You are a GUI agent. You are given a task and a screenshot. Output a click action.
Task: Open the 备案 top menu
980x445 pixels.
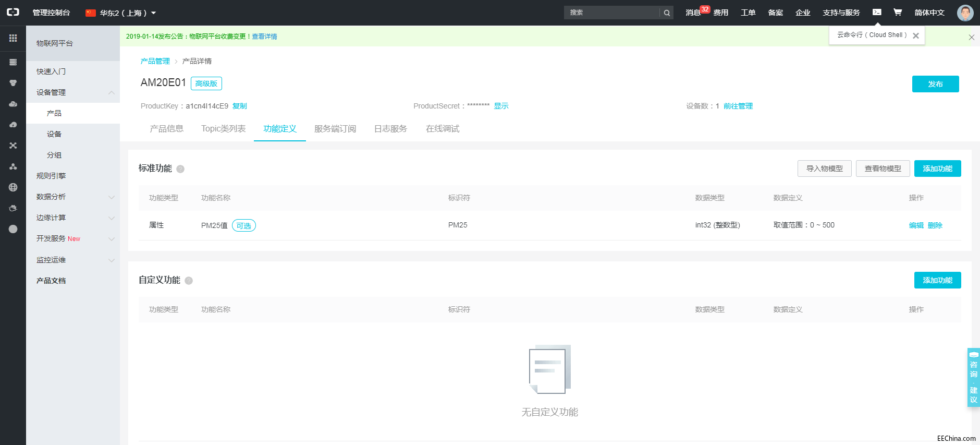coord(775,13)
